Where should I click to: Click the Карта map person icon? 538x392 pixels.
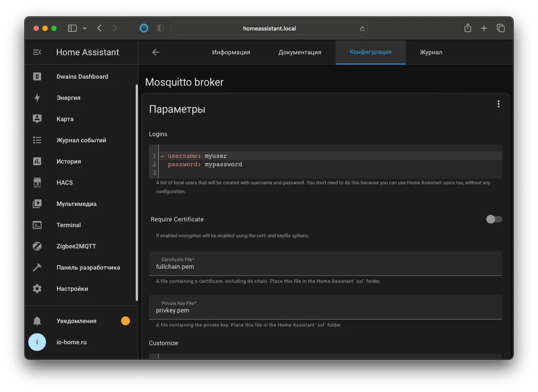[x=37, y=119]
